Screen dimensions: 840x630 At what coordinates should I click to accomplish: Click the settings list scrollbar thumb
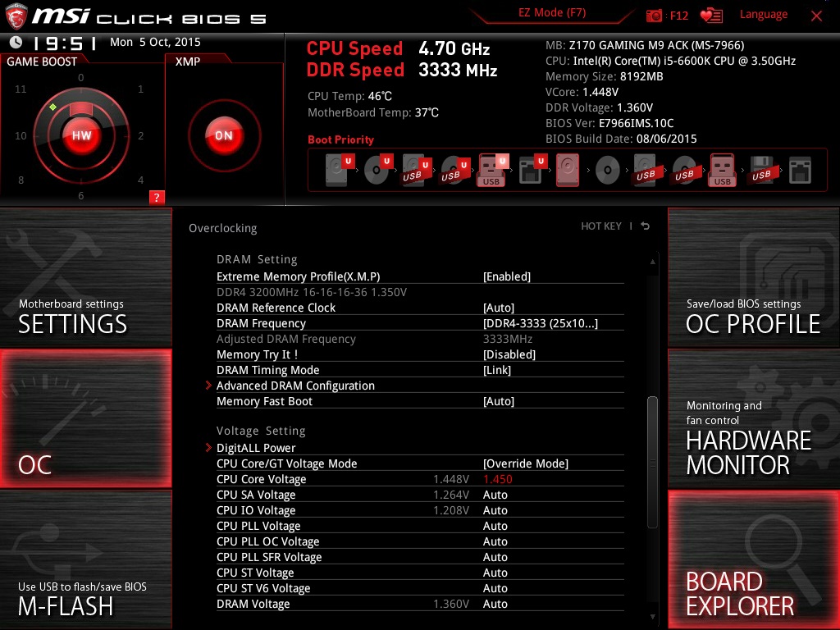[652, 462]
